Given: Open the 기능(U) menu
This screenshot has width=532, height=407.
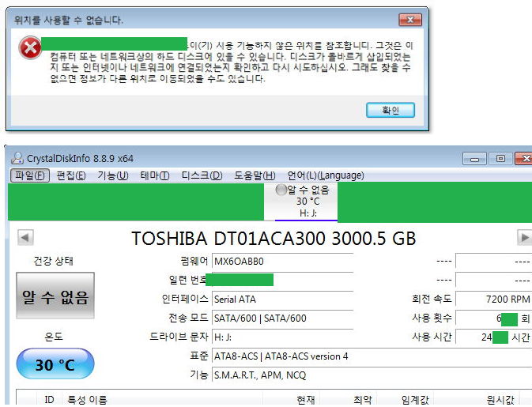Looking at the screenshot, I should (113, 175).
